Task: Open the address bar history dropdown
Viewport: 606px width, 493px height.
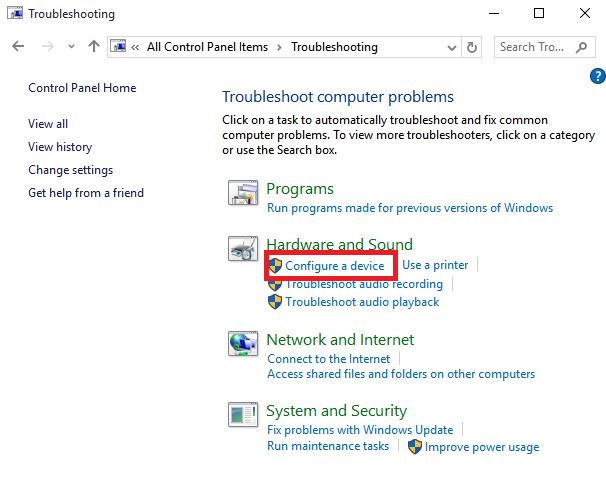Action: [x=451, y=48]
